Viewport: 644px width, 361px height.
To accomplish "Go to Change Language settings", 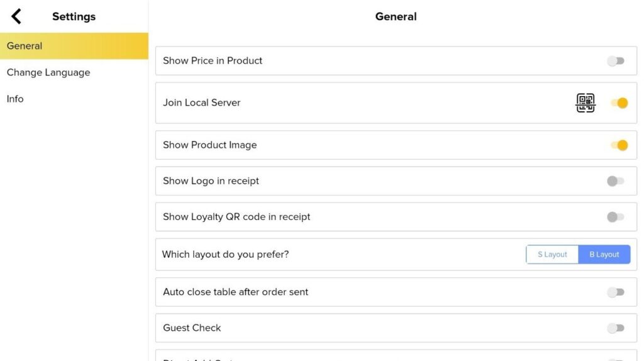I will pos(48,72).
